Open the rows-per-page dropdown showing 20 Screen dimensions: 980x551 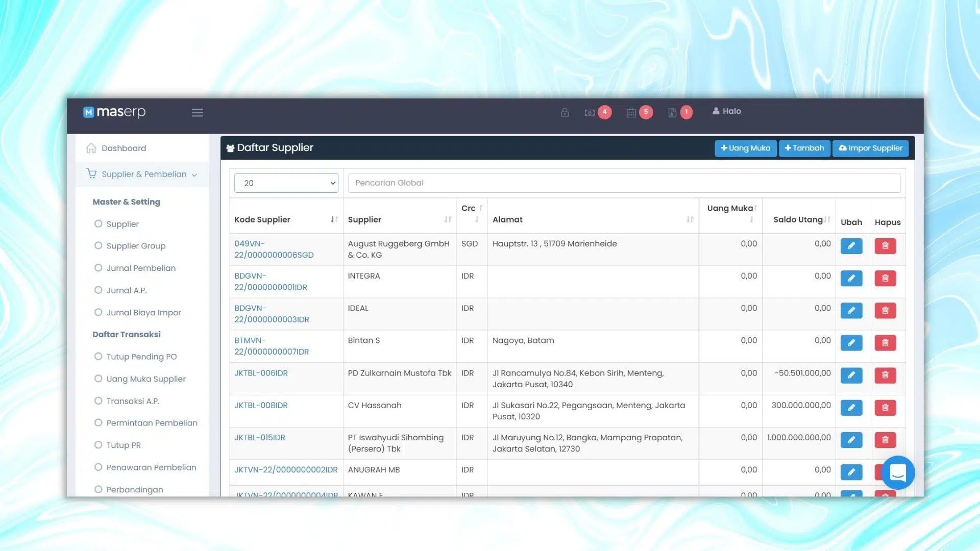286,183
